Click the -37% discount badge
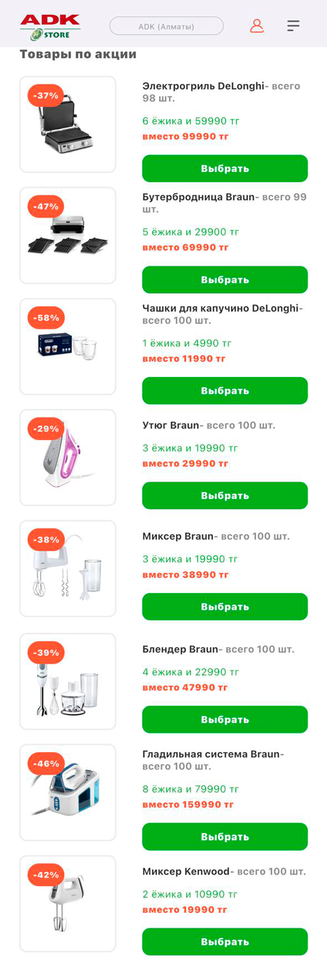The image size is (327, 980). [x=46, y=96]
